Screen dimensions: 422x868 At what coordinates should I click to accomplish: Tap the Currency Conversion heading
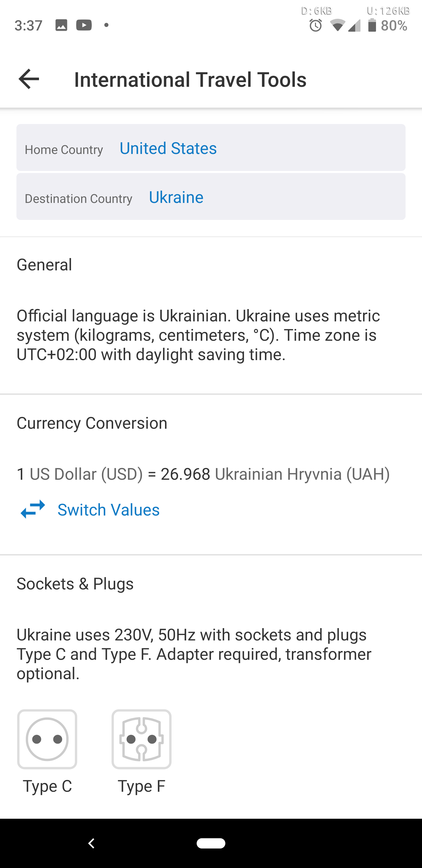(92, 423)
